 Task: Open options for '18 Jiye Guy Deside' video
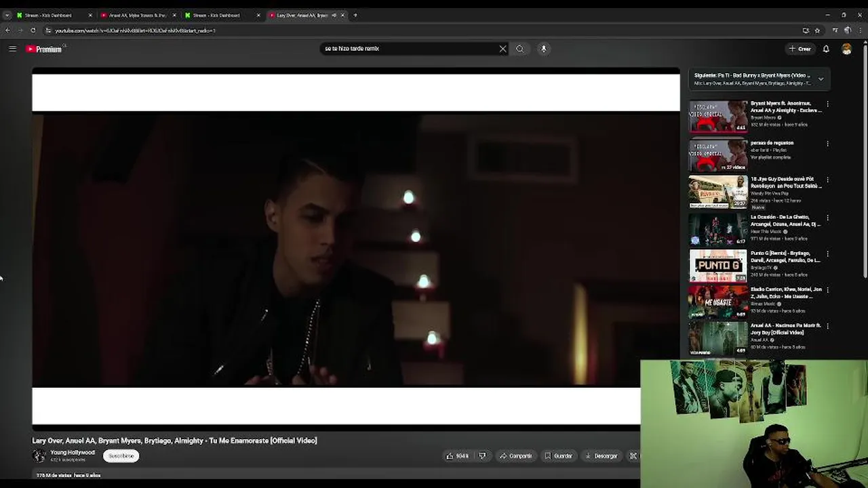coord(827,180)
